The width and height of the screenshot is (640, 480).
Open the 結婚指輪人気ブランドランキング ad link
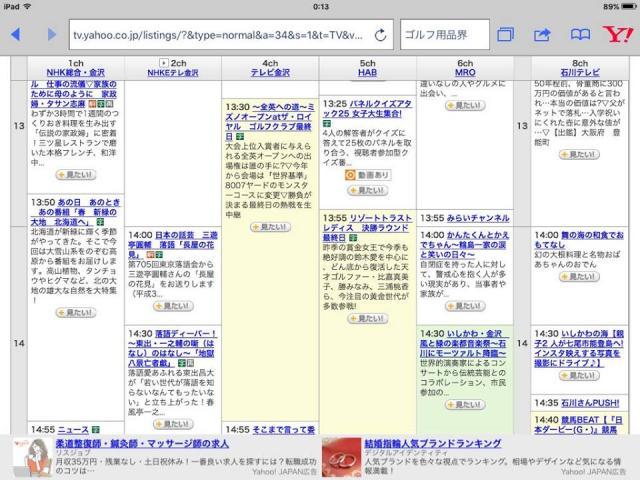(x=433, y=443)
